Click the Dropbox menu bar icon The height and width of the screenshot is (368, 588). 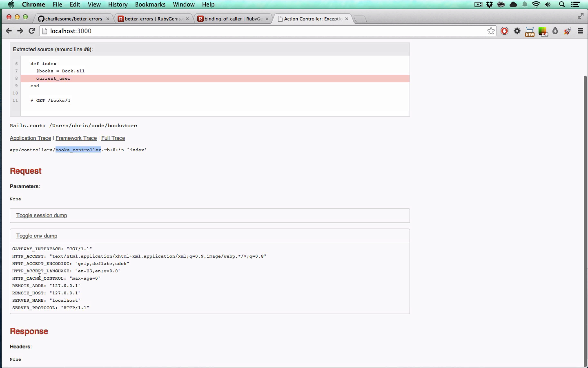pos(489,4)
